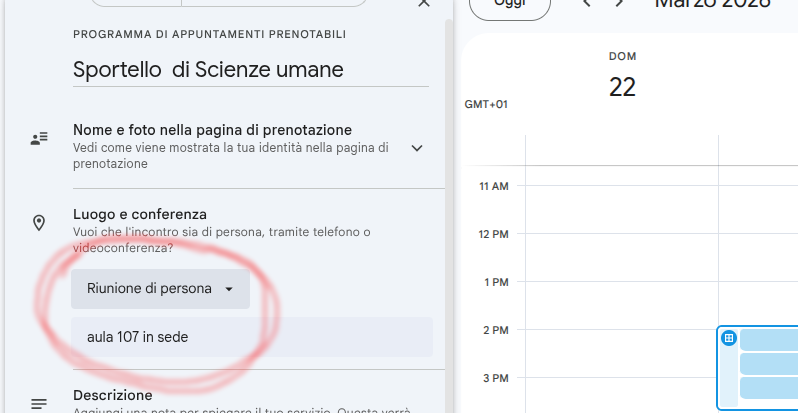
Task: Click the 12 PM time label
Action: pos(493,234)
